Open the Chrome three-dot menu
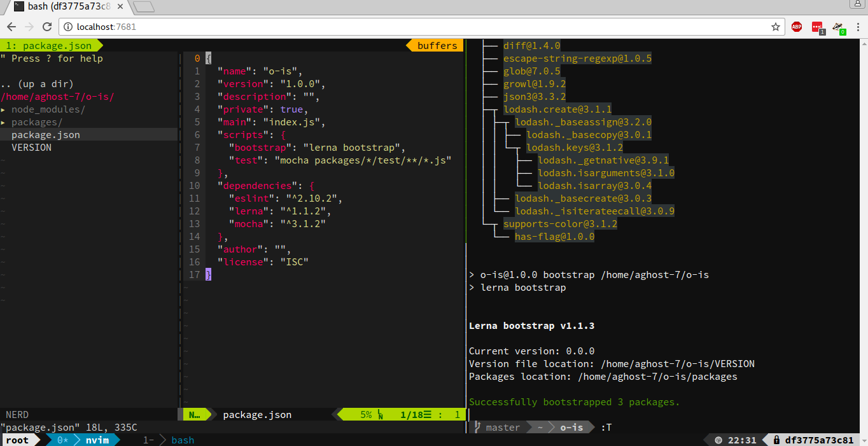 tap(857, 27)
